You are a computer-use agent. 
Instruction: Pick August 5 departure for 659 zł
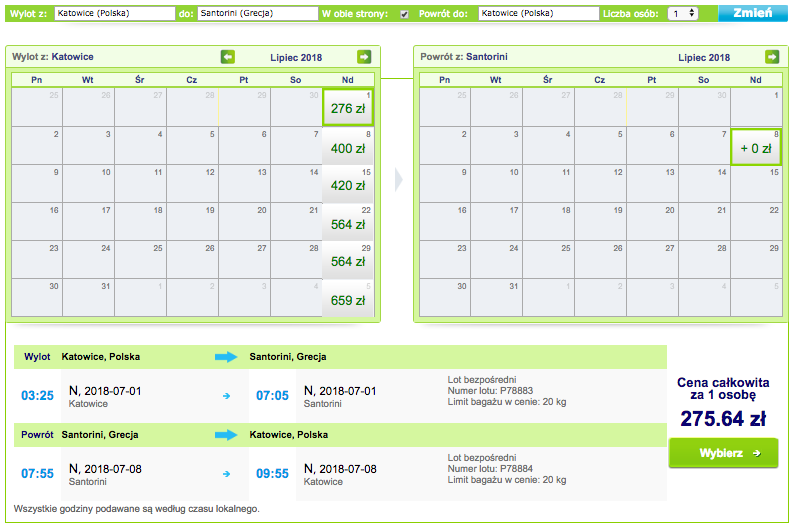pyautogui.click(x=348, y=298)
